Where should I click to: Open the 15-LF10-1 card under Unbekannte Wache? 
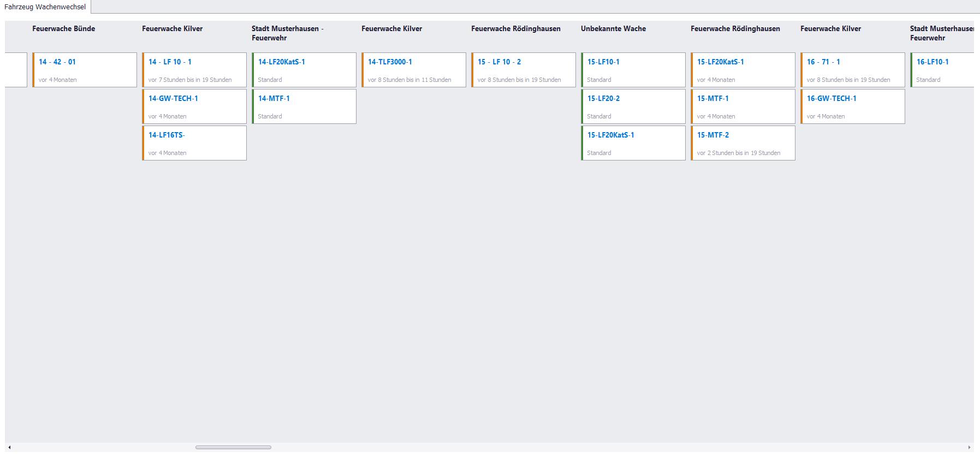[x=633, y=70]
